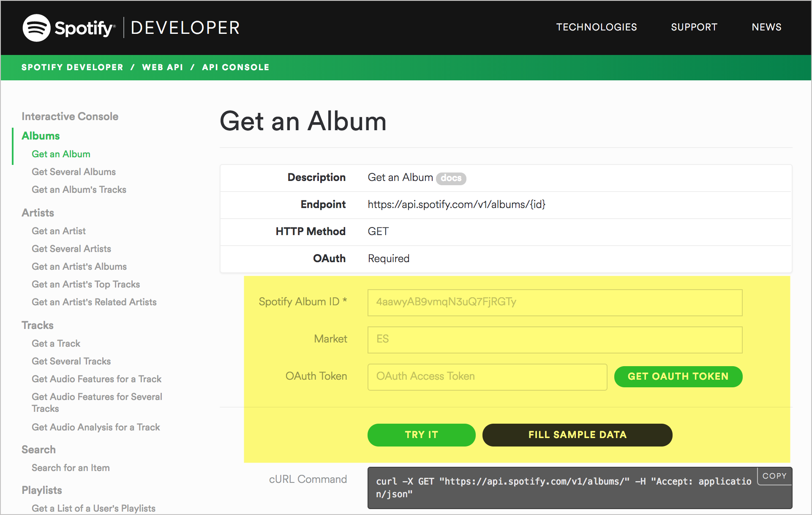Click the Try It button
The image size is (812, 515).
421,435
